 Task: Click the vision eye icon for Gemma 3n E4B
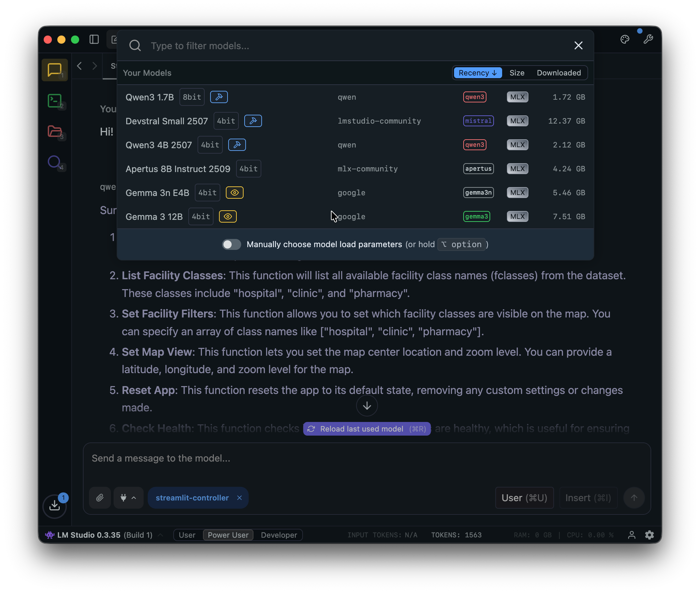[x=235, y=193]
